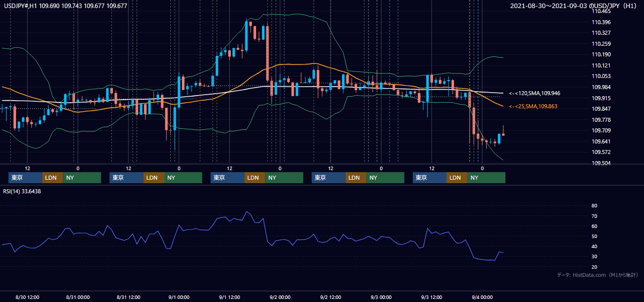This screenshot has width=644, height=302.
Task: Click price level 109.984 on axis
Action: pos(601,88)
